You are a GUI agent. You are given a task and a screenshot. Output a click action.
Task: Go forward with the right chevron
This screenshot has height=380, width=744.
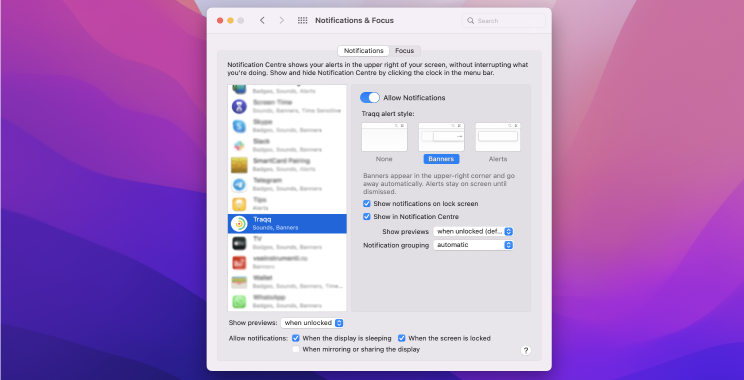point(282,20)
